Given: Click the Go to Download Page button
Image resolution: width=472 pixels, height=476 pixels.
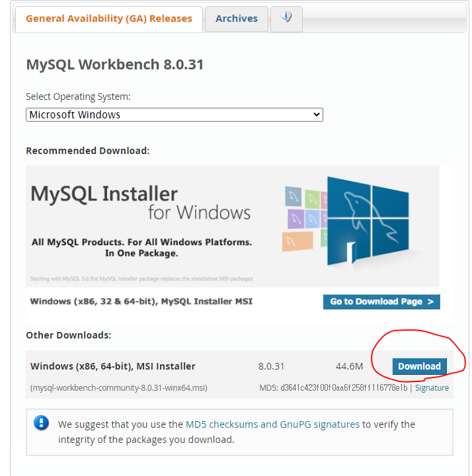Looking at the screenshot, I should click(381, 301).
